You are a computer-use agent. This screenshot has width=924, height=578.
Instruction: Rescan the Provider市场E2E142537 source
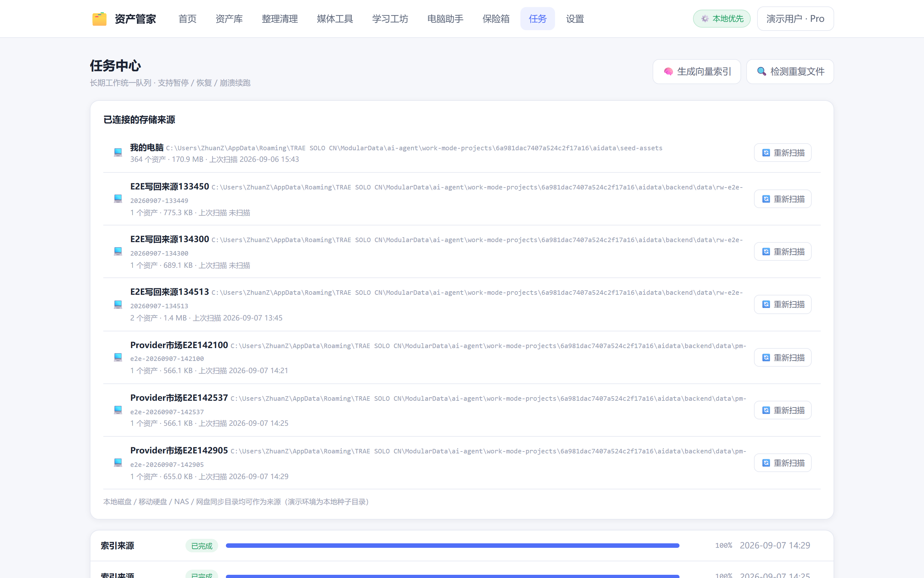click(783, 410)
